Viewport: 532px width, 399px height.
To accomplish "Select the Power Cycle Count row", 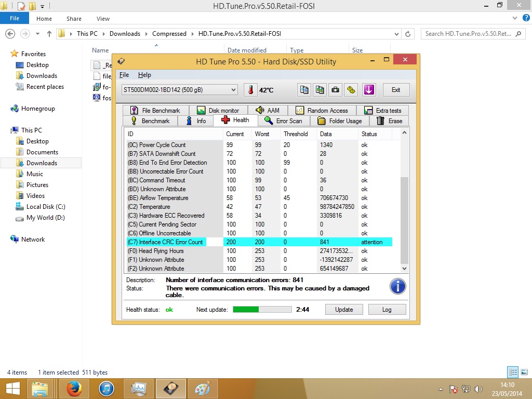I will point(260,145).
